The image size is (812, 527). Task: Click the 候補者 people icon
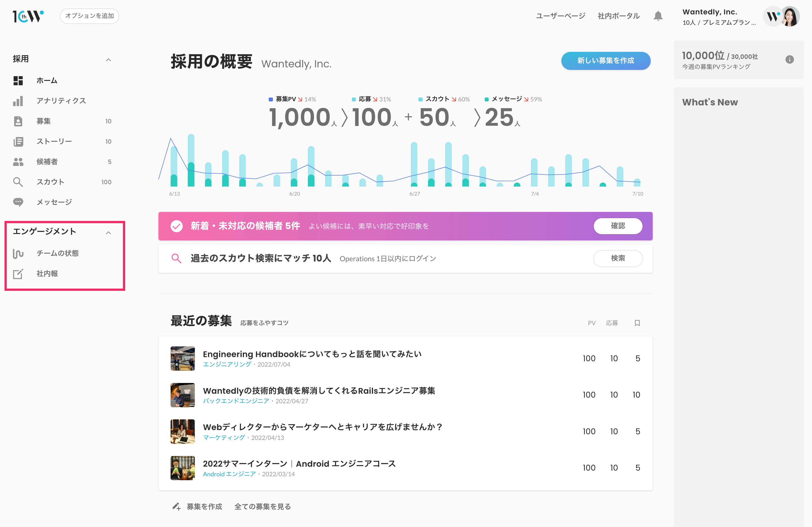(18, 162)
